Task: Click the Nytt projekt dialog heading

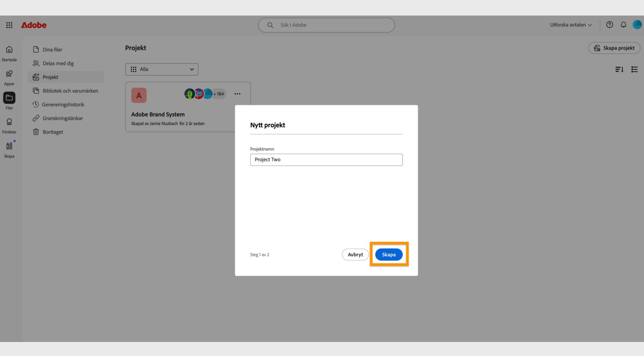Action: pos(268,125)
